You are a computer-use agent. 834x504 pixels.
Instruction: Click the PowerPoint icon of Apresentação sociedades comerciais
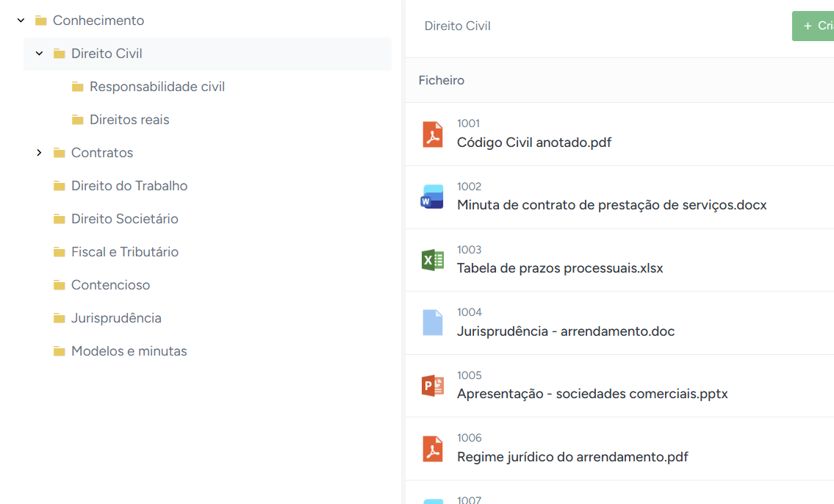click(432, 386)
